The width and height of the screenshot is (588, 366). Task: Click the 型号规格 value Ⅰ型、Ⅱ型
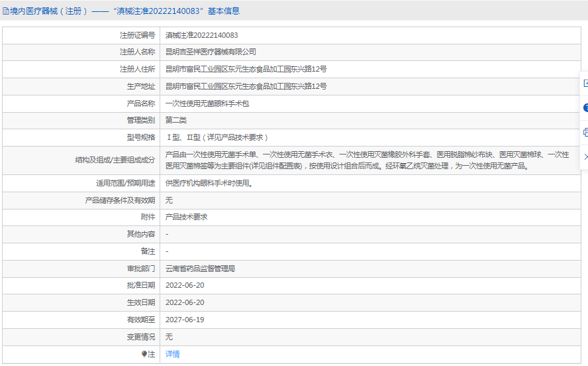pos(217,137)
